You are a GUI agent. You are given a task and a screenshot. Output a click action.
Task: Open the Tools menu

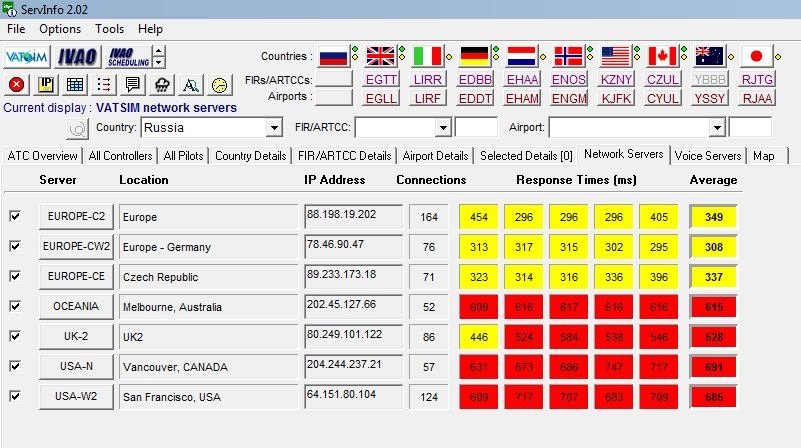click(110, 29)
